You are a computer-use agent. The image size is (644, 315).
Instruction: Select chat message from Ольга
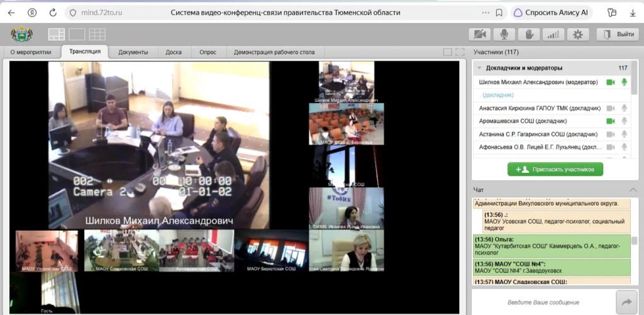tap(552, 246)
